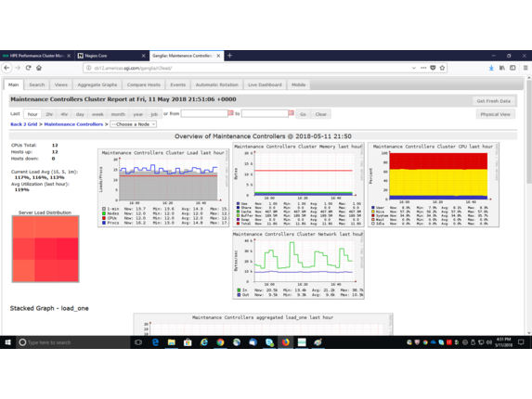Go back using the browser back arrow
Screen dimensions: 532x399
coord(6,68)
